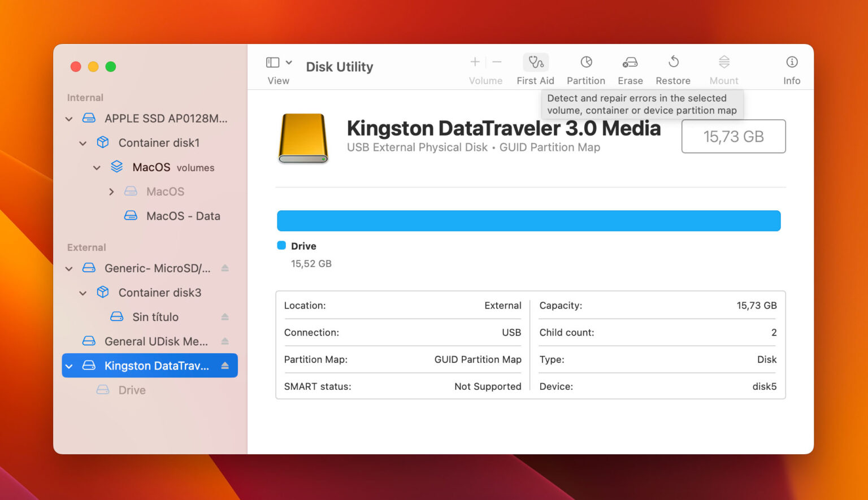Select the Erase function

point(630,67)
